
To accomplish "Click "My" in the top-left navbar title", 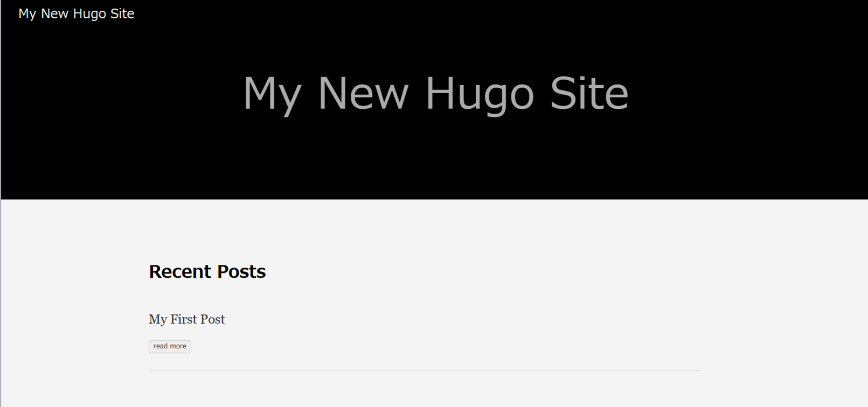I will (27, 14).
